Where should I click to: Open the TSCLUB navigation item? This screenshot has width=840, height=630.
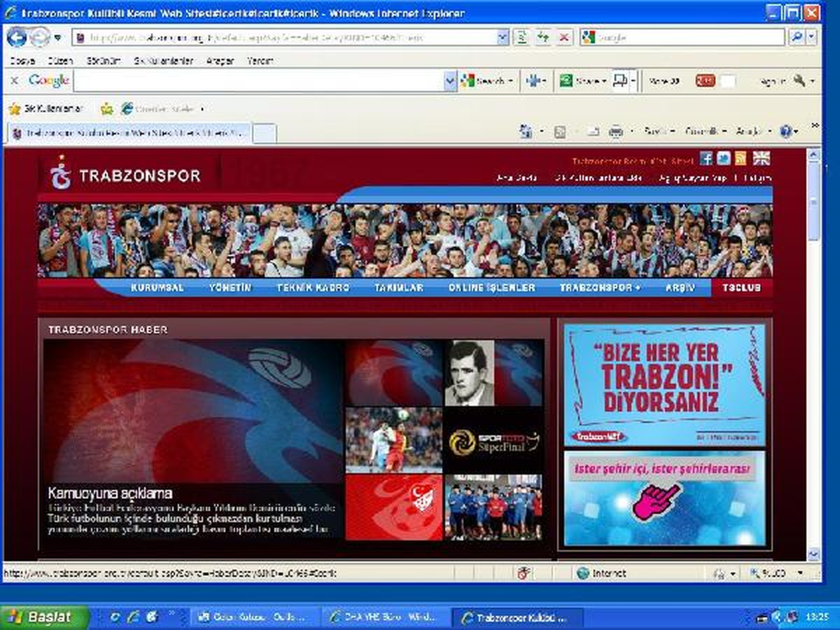[x=742, y=288]
